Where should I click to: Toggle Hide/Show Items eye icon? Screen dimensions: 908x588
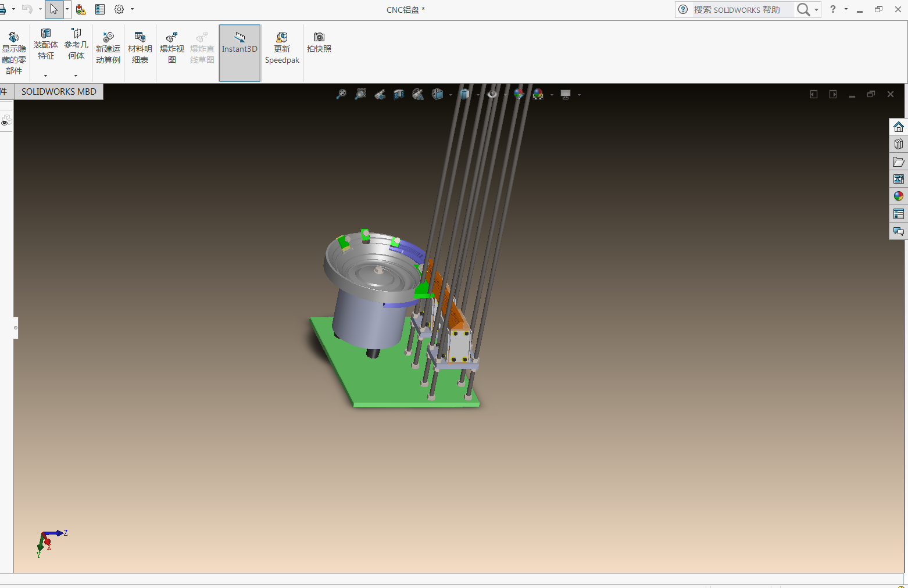pos(492,94)
